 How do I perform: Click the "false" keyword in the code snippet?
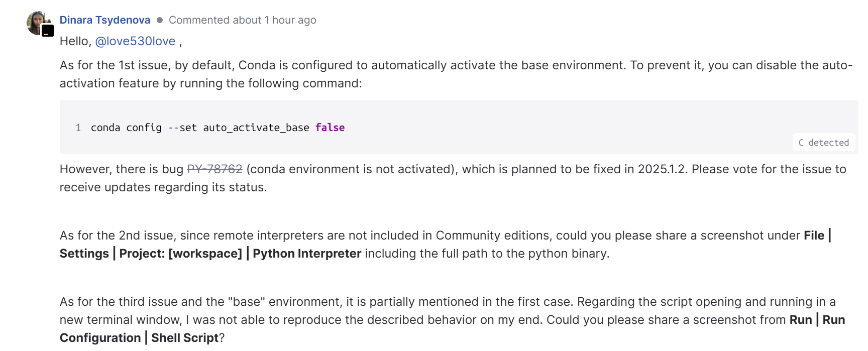click(x=330, y=128)
